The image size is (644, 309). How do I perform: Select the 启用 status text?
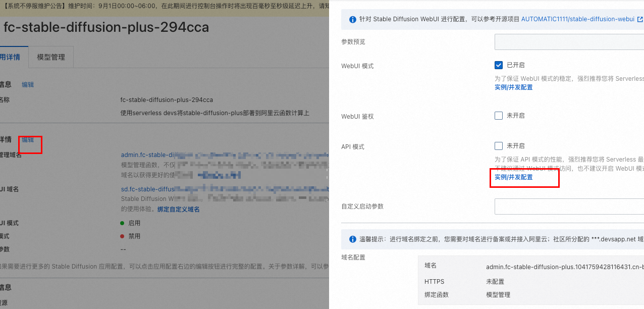[134, 223]
